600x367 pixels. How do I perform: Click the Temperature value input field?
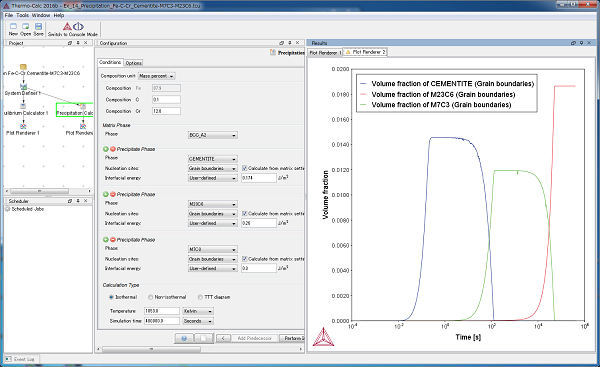coord(162,311)
